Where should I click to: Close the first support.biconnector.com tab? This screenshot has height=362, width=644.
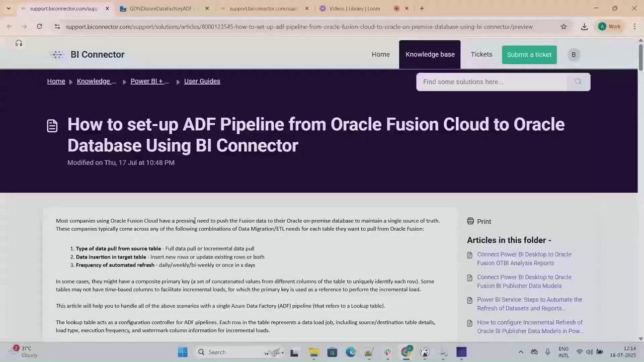pos(107,9)
